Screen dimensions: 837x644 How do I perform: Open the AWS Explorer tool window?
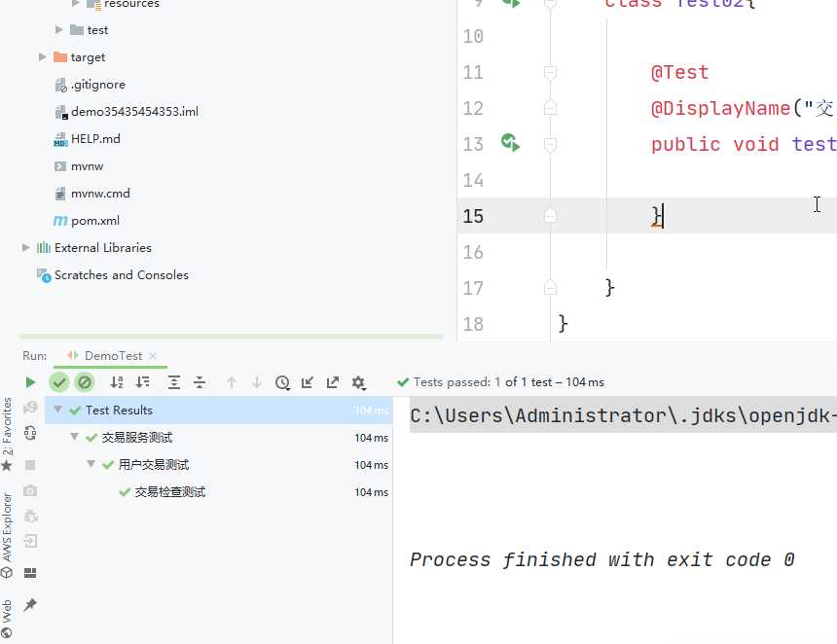(7, 535)
